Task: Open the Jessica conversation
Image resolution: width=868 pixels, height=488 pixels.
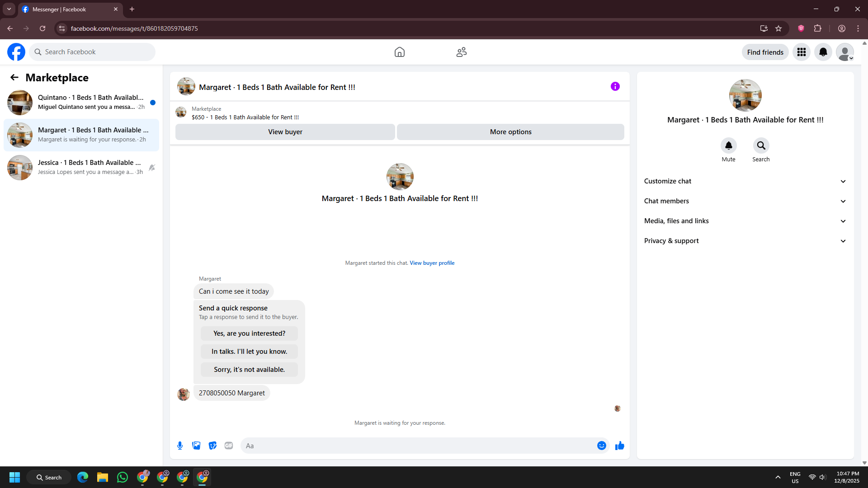Action: pyautogui.click(x=81, y=168)
